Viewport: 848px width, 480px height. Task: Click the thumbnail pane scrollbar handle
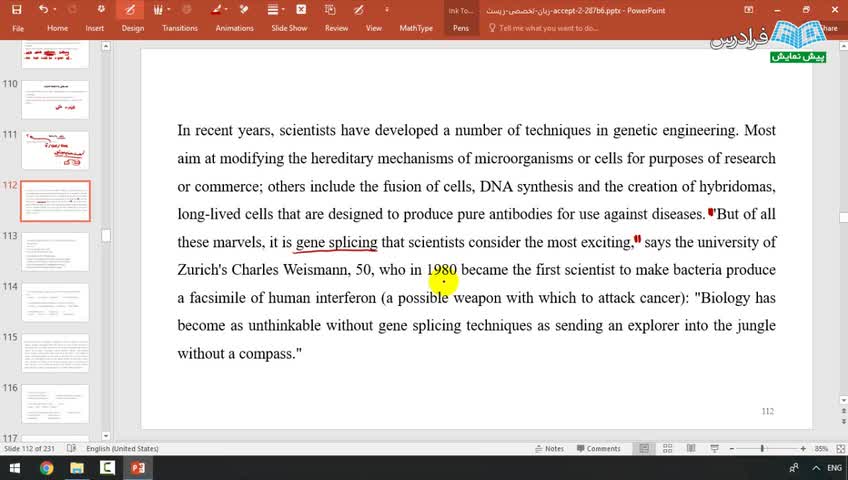[x=106, y=236]
